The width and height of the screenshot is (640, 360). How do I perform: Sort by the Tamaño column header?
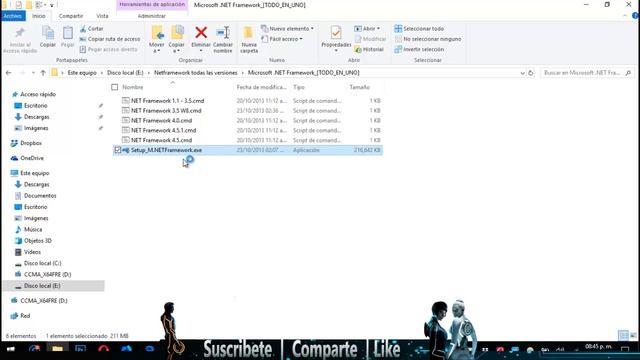point(360,87)
